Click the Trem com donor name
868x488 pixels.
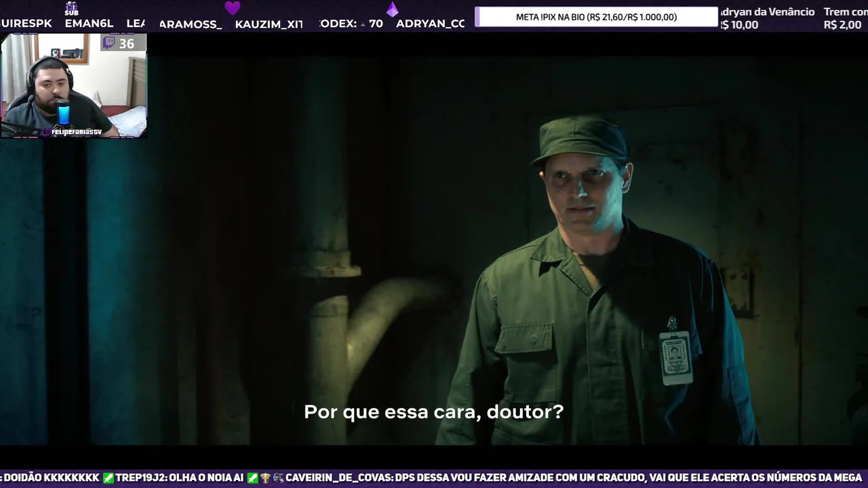pos(845,12)
